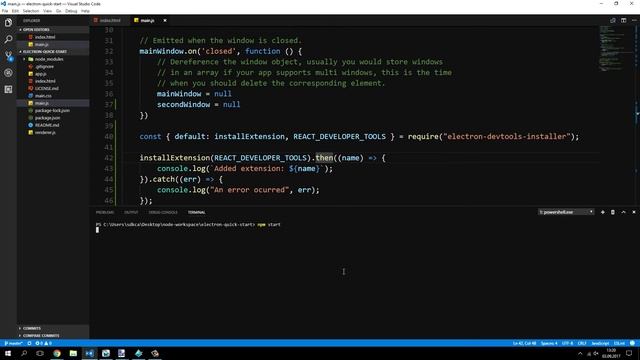Click the Spaces: 4 indentation setting
This screenshot has height=360, width=640.
[x=549, y=343]
